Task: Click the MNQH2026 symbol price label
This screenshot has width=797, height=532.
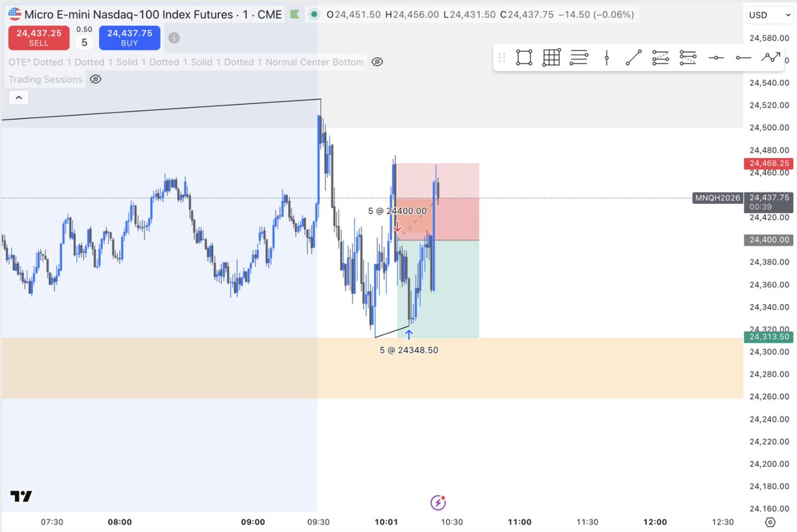Action: [x=717, y=198]
